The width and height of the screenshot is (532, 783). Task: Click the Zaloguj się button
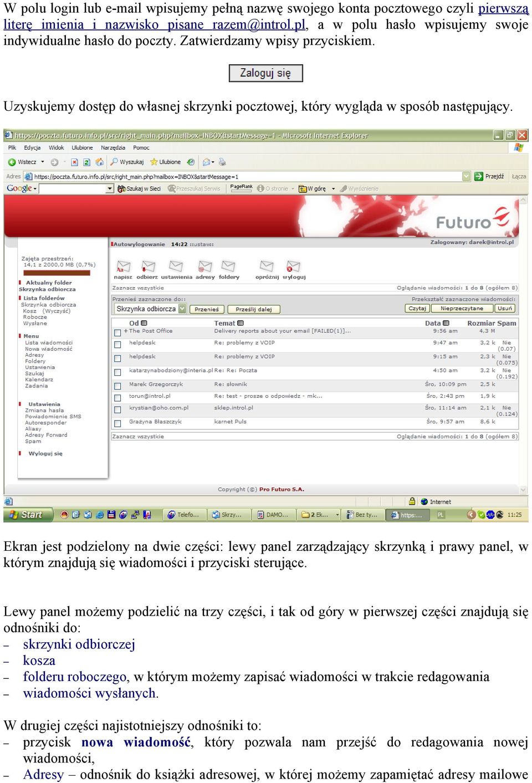[x=266, y=73]
